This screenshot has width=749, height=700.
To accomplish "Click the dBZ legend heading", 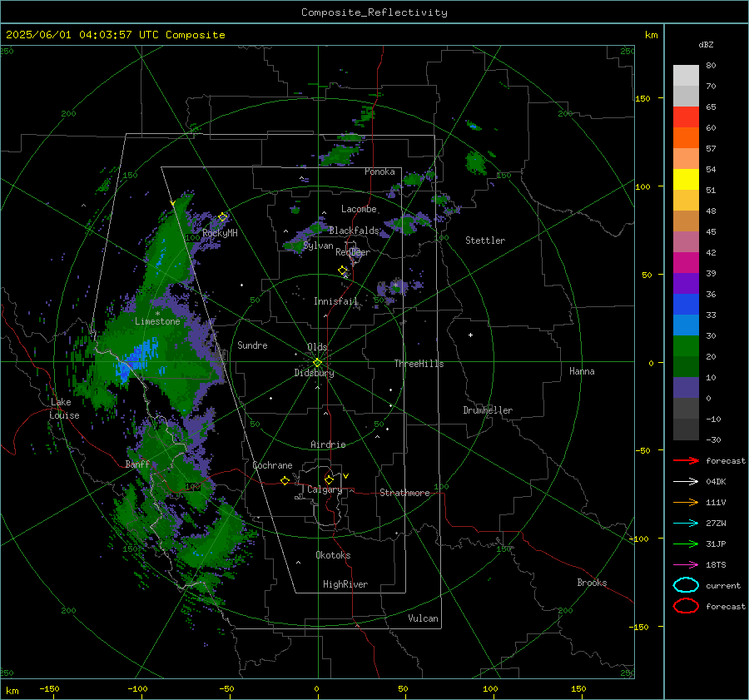I will pyautogui.click(x=706, y=44).
